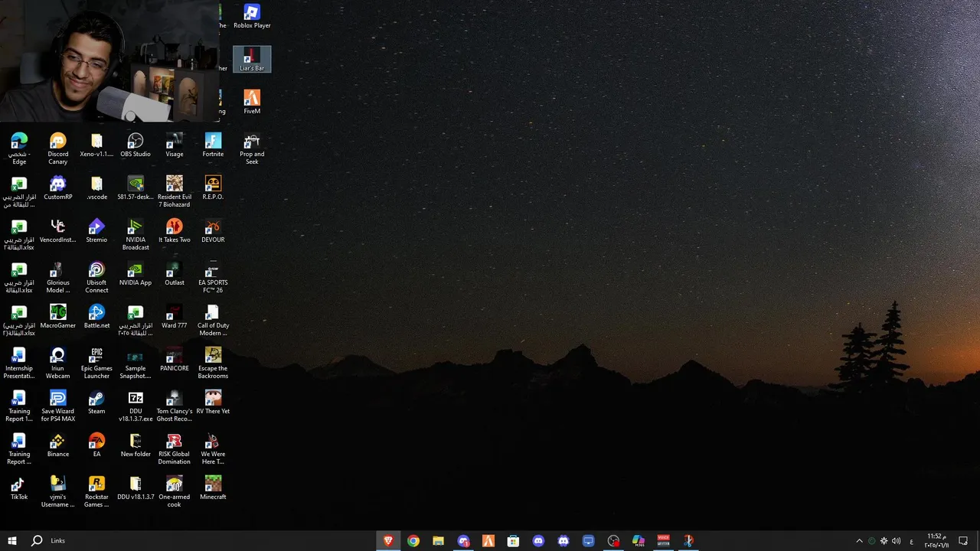Select the R.E.P.O. game icon
Screen dimensions: 980x551
point(213,188)
